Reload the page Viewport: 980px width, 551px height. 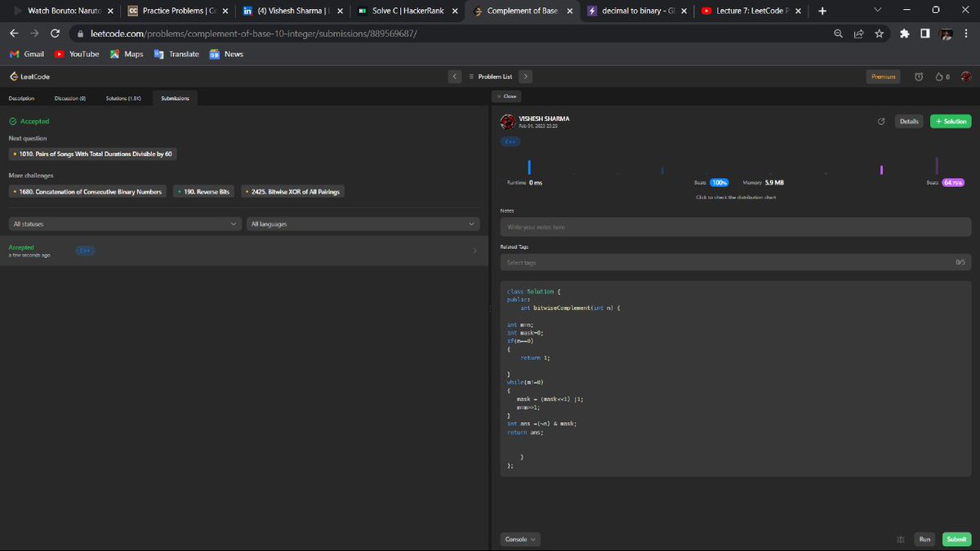[x=55, y=33]
